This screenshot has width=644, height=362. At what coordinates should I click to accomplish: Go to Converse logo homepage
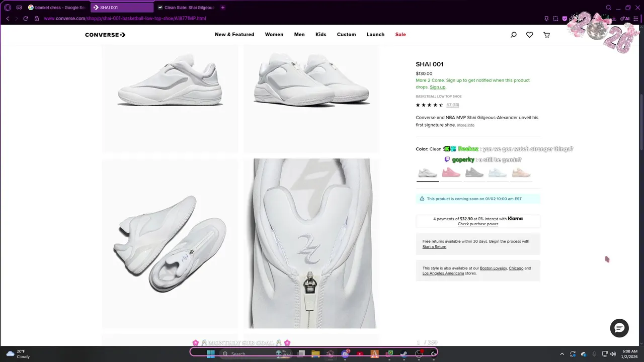coord(105,35)
